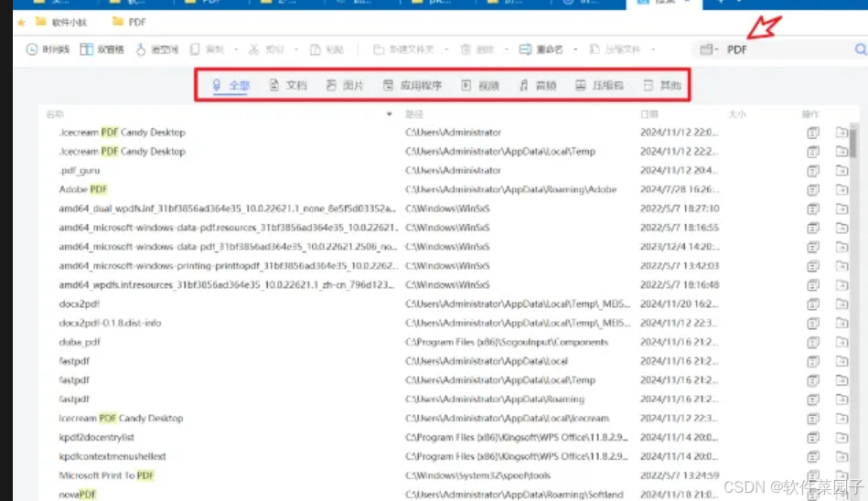Open the 时间线 timeline view
Image resolution: width=868 pixels, height=501 pixels.
coord(48,49)
